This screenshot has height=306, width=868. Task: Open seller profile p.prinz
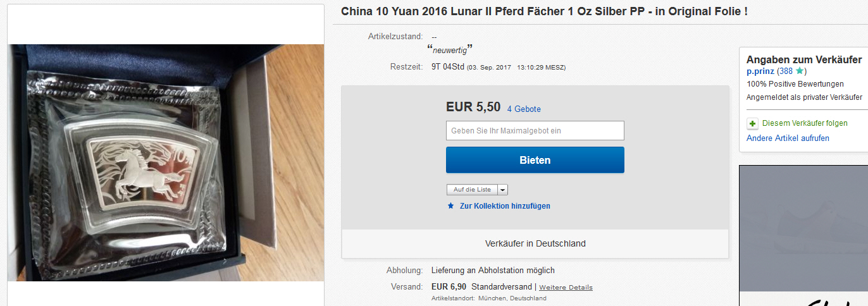tap(760, 71)
